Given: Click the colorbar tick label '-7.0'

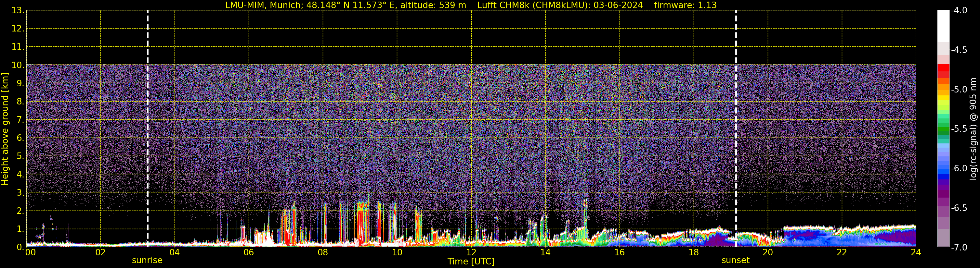Looking at the screenshot, I should click(x=959, y=248).
